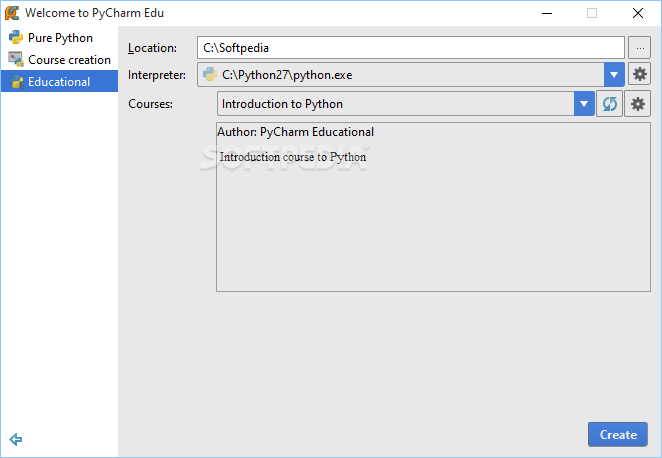Select the Educational project type
This screenshot has height=458, width=662.
tap(60, 81)
